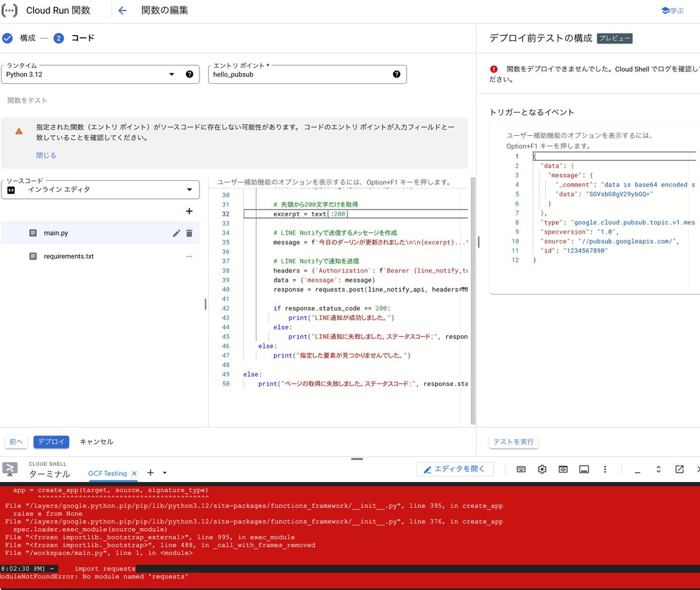Viewport: 700px width, 590px height.
Task: Toggle Cloud Shell panel height with arrows
Action: click(x=659, y=469)
